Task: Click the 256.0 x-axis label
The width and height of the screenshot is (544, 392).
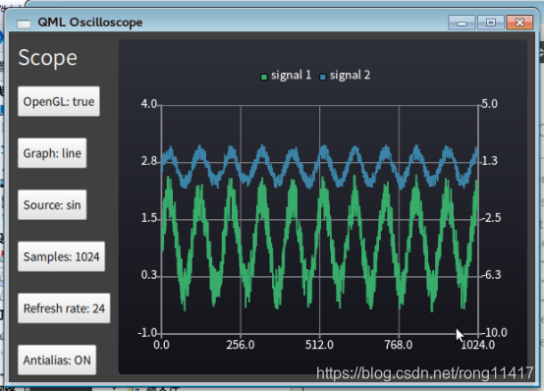Action: tap(241, 345)
